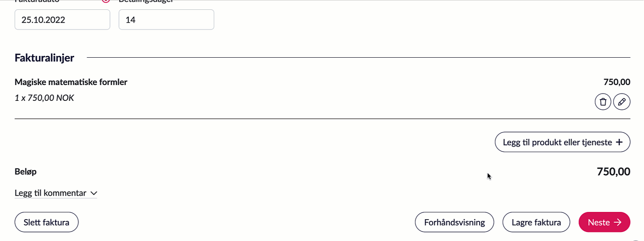Save with the Lagre faktura button
The image size is (644, 241).
point(536,222)
